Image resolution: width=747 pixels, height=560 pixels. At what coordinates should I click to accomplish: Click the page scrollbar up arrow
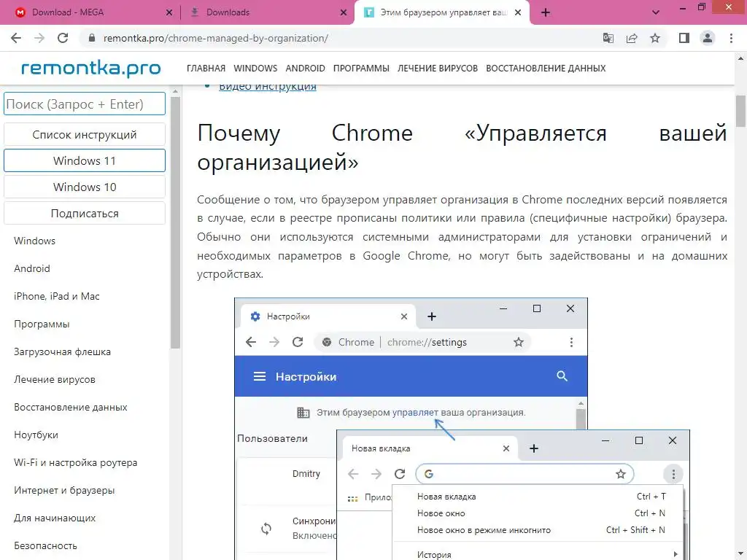(740, 58)
